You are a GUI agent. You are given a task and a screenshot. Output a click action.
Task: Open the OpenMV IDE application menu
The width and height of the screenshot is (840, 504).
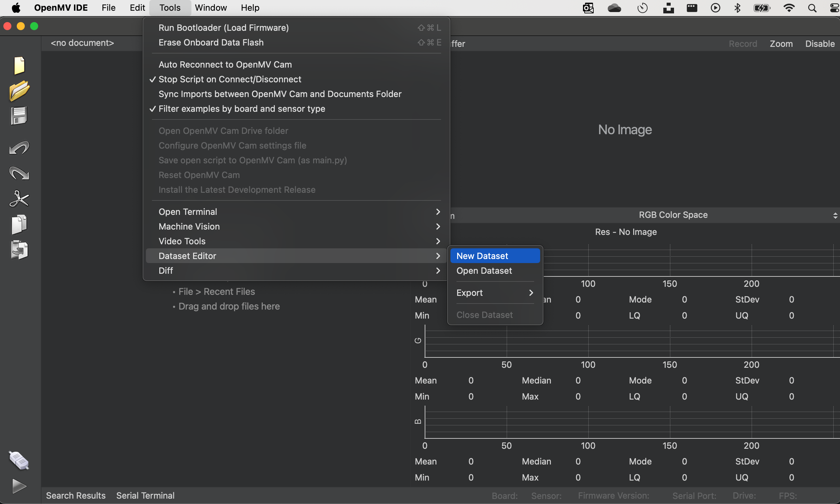tap(61, 8)
